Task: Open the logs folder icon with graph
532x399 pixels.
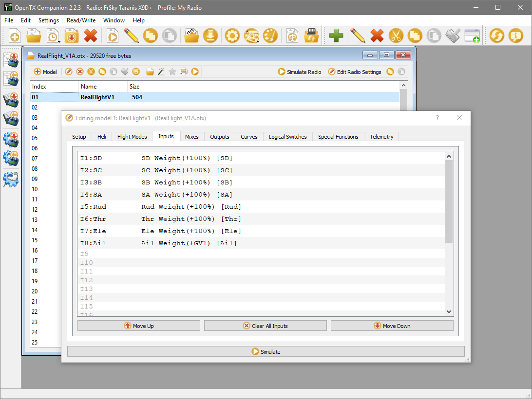Action: [191, 36]
